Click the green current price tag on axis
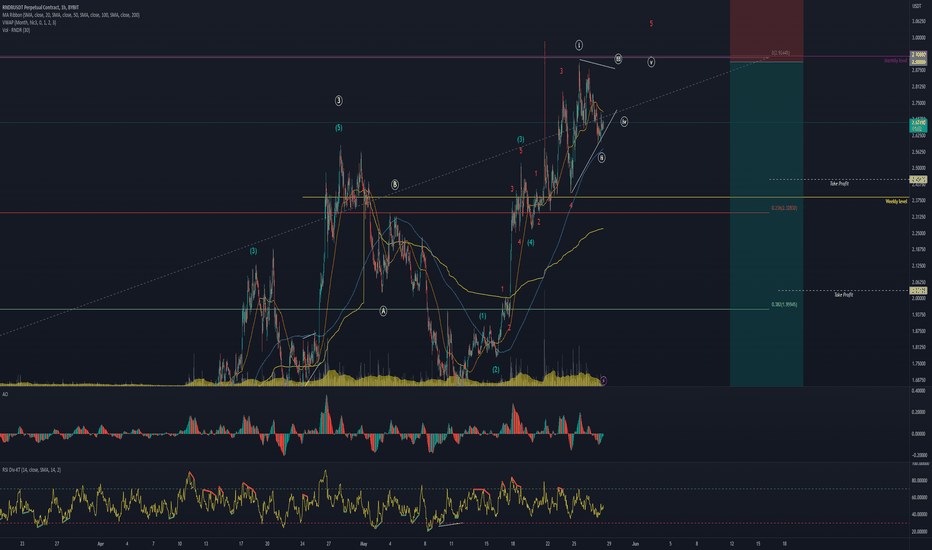Viewport: 932px width, 550px height. (918, 125)
